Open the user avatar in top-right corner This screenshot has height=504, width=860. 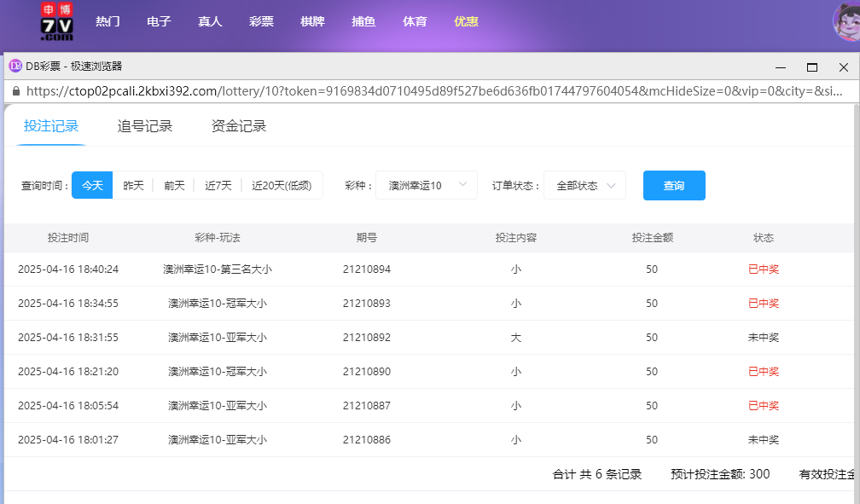(x=847, y=22)
